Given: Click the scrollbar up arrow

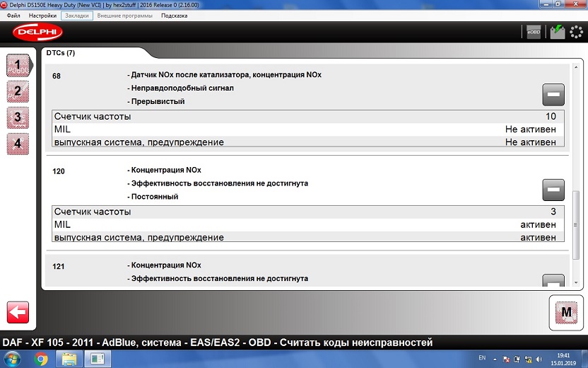Looking at the screenshot, I should tap(576, 67).
